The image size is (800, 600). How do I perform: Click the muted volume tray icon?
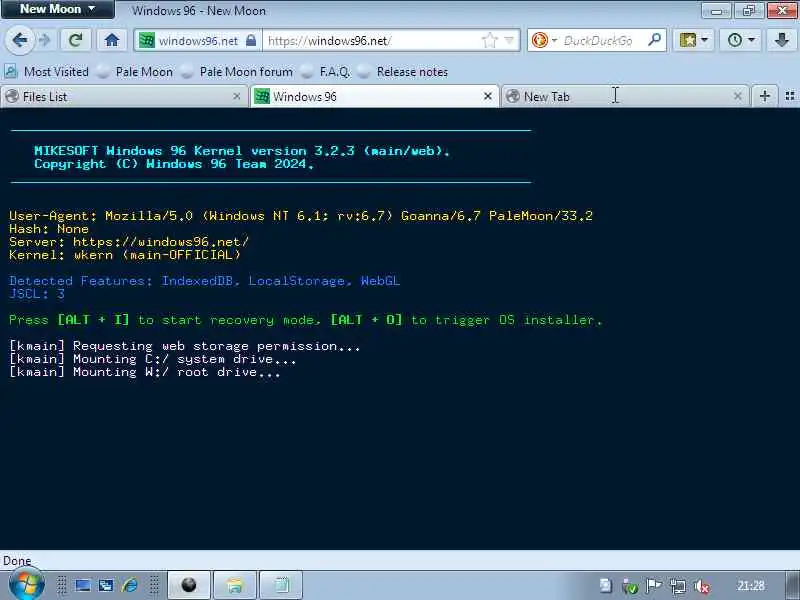point(702,587)
